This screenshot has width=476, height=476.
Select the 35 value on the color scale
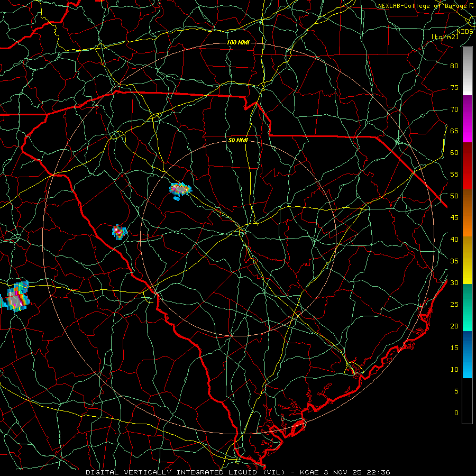coord(454,261)
